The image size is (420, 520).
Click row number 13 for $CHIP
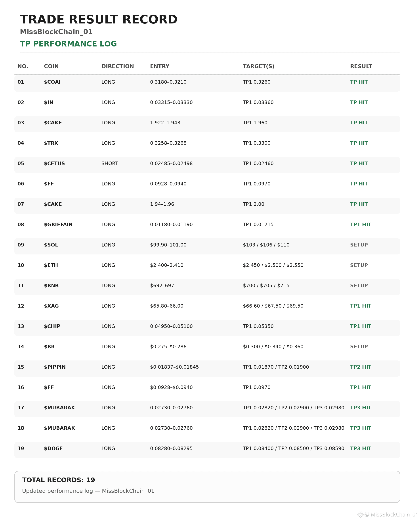tap(21, 326)
